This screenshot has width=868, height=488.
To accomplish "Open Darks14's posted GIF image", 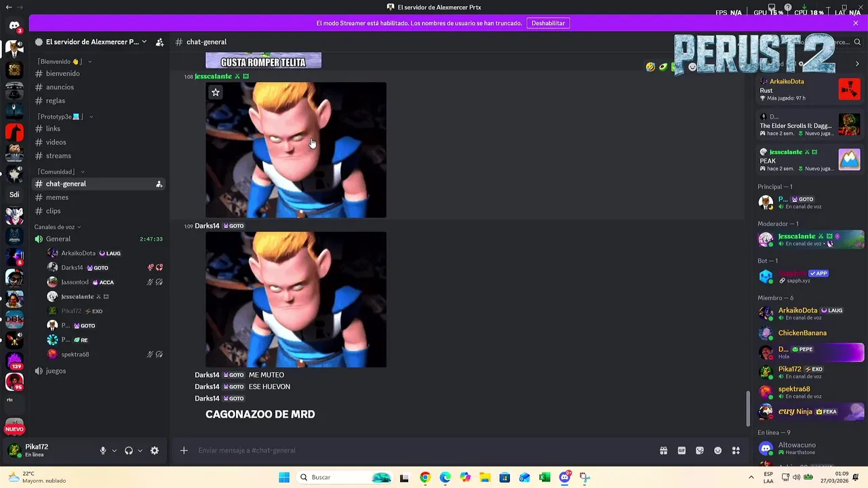I will pos(296,300).
